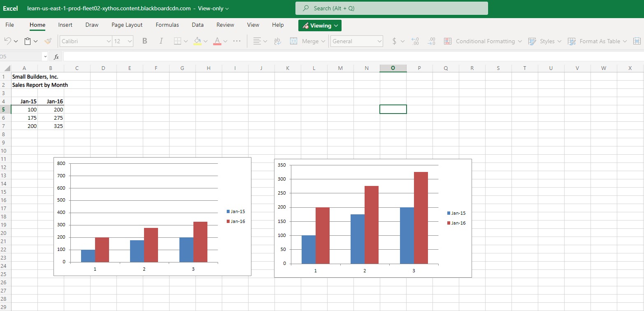Click the dollar currency format icon
Viewport: 644px width, 311px height.
pos(395,41)
